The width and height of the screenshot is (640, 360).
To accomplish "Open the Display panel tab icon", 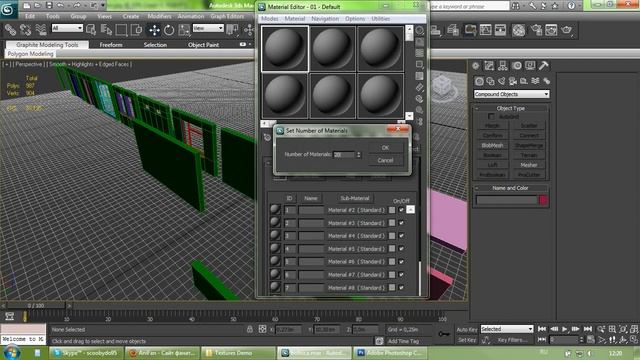I will point(530,66).
